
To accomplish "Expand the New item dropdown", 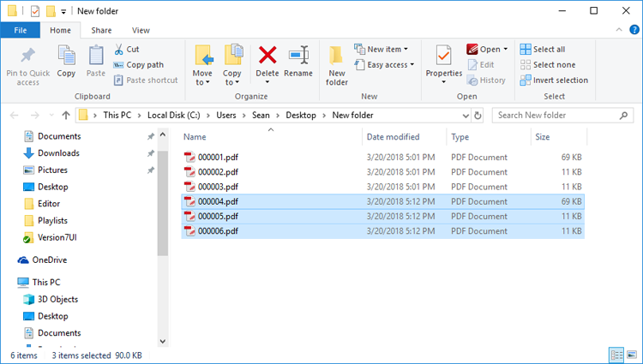I will tap(406, 49).
